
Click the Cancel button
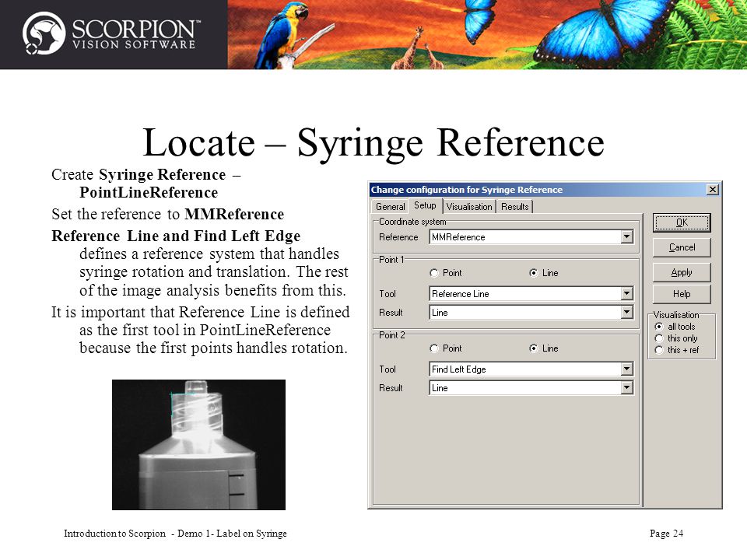[x=682, y=247]
